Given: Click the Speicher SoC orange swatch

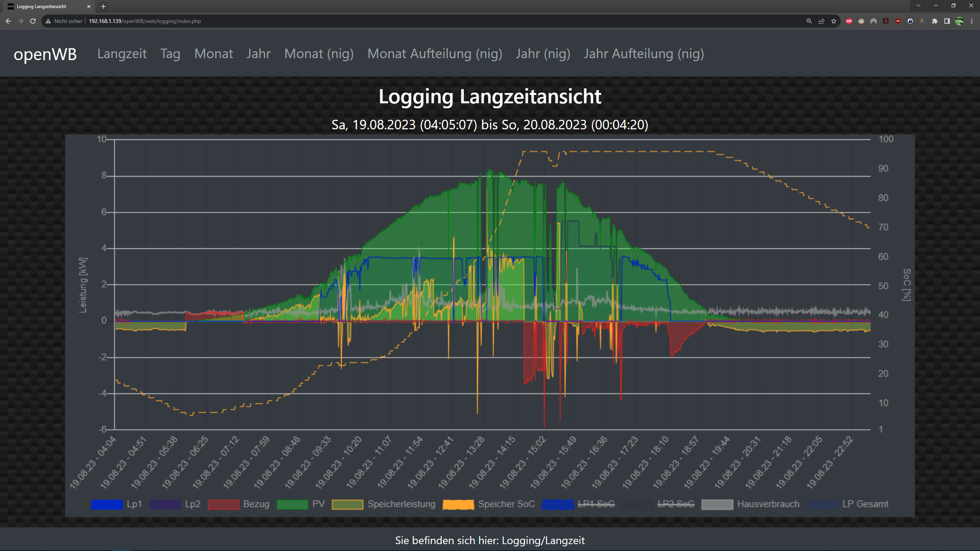Looking at the screenshot, I should point(458,504).
